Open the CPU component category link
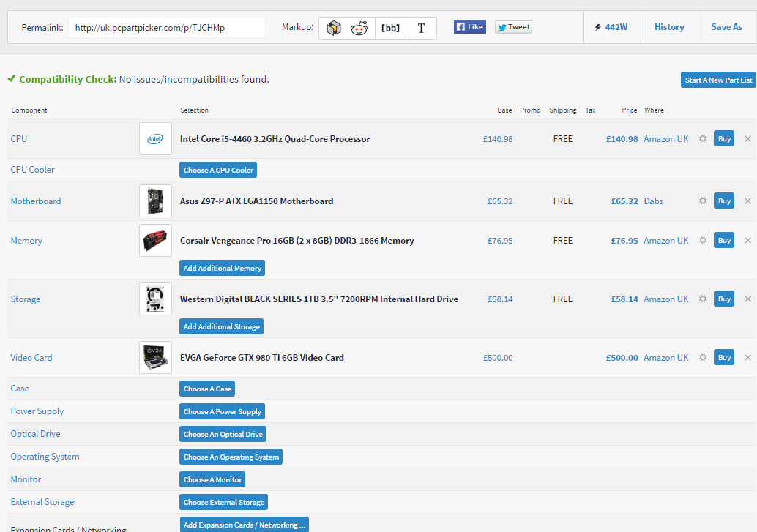757x532 pixels. coord(19,138)
